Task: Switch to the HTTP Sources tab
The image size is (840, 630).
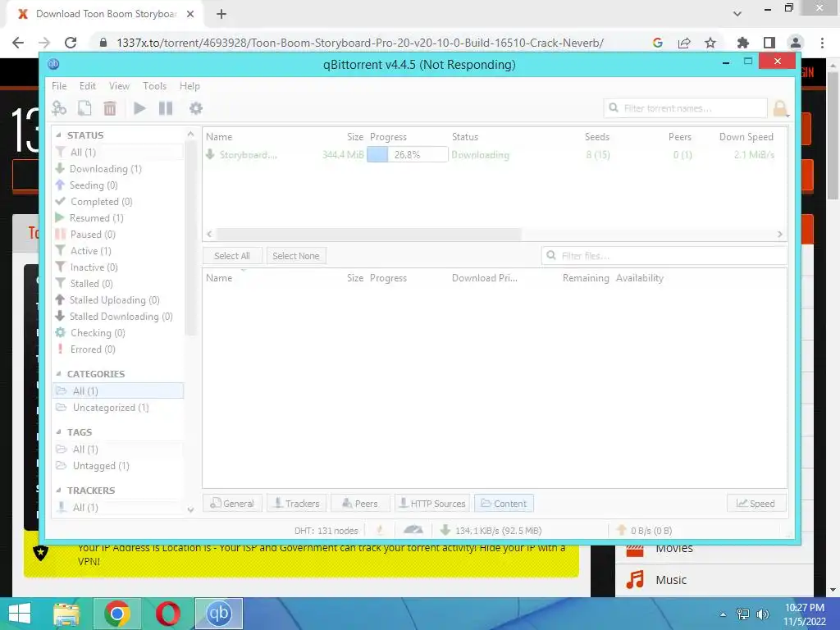Action: pos(432,504)
